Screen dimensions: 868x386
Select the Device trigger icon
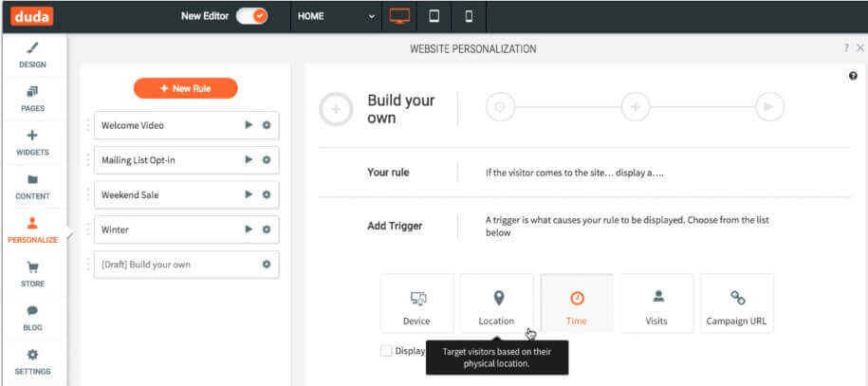(416, 304)
